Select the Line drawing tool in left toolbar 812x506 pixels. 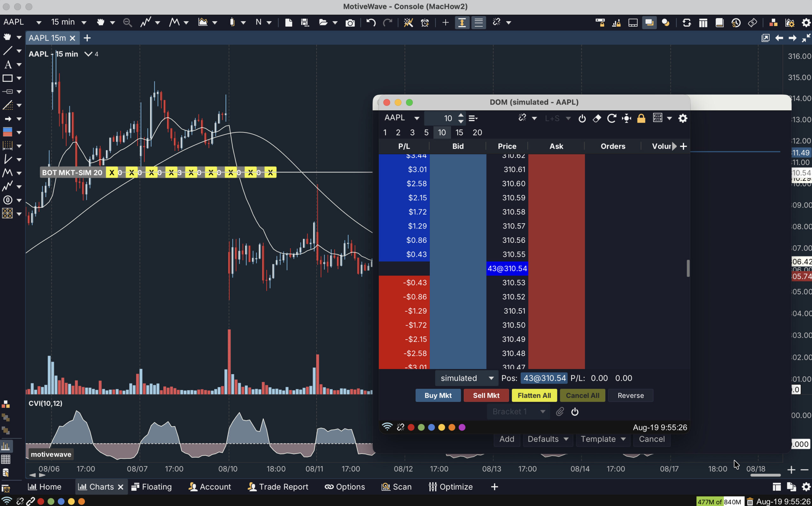point(8,51)
